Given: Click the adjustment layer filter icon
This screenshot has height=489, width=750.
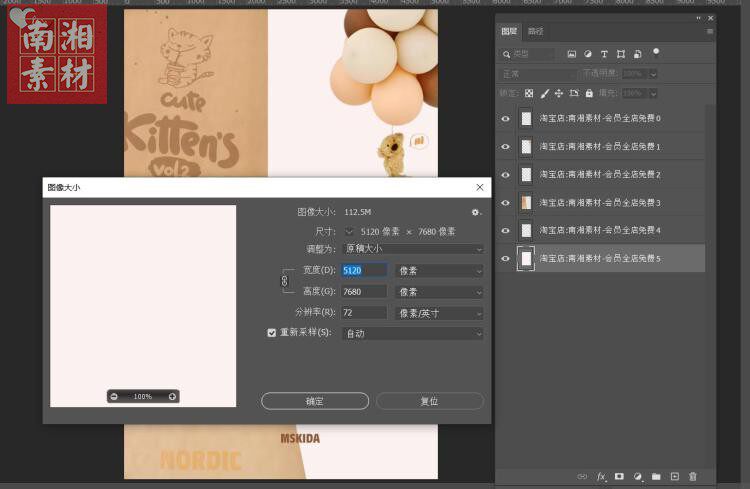Looking at the screenshot, I should 588,54.
